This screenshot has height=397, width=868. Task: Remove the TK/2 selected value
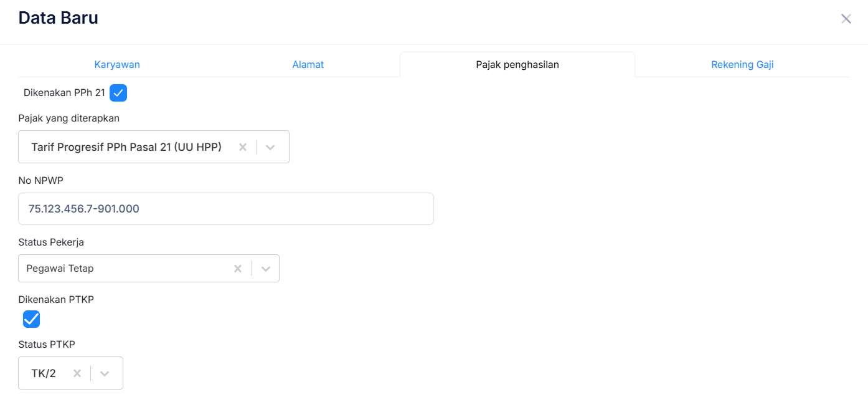pos(77,373)
